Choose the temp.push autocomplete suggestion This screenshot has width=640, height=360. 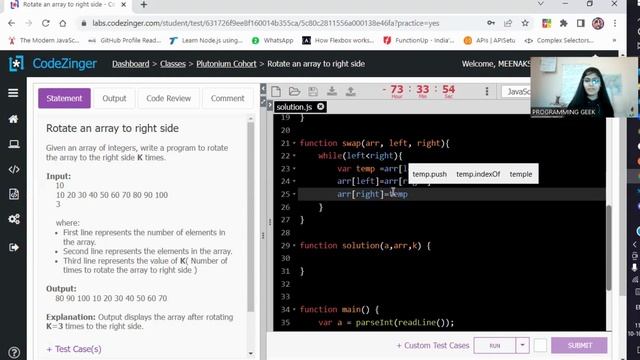click(429, 174)
